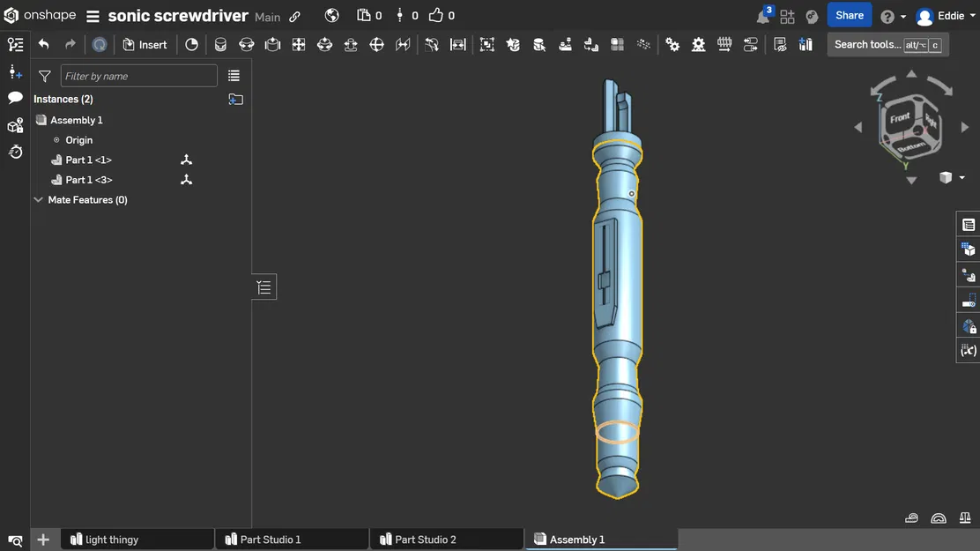Click the panel icon on the feature list edge
The width and height of the screenshot is (980, 551).
pos(264,287)
